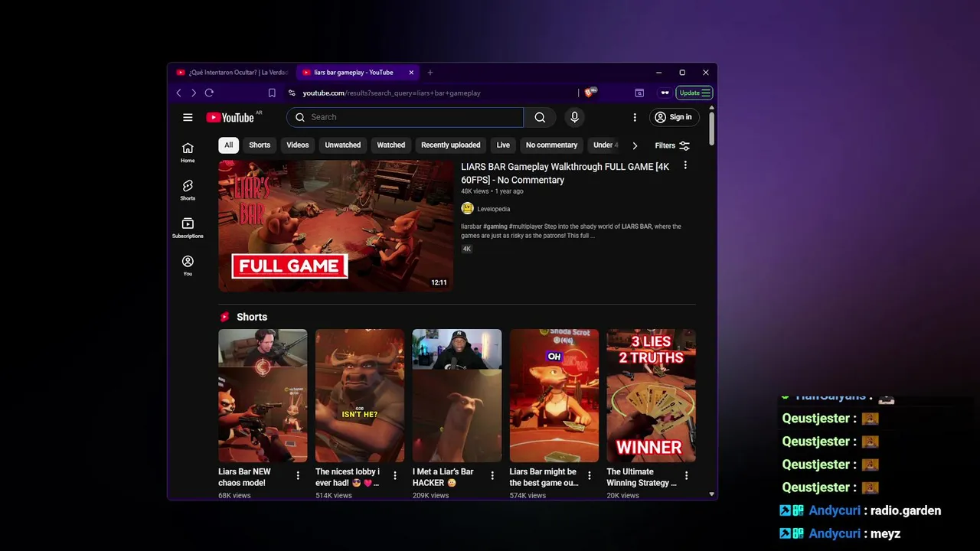Open a new browser tab with plus
The image size is (980, 551).
(x=430, y=73)
